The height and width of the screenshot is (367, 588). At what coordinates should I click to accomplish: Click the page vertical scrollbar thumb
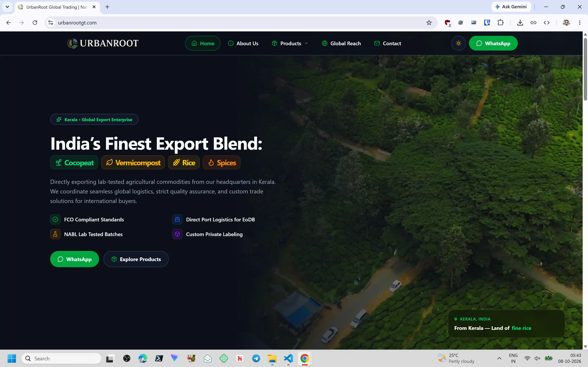(x=585, y=69)
